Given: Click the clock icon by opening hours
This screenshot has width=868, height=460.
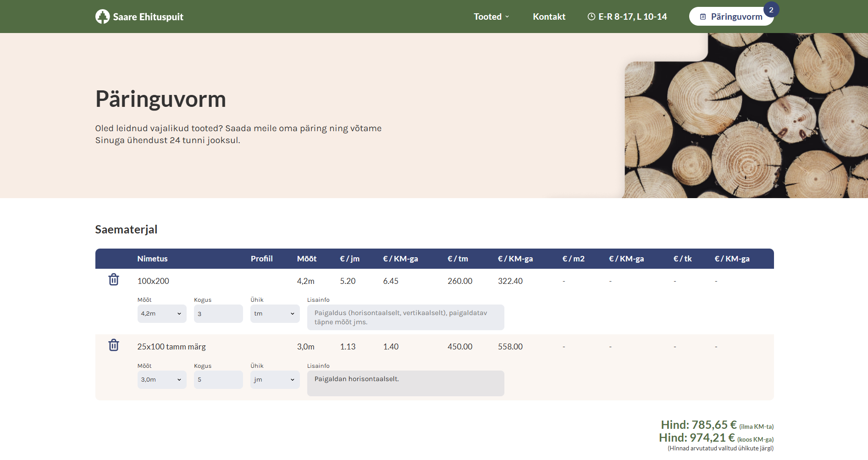Looking at the screenshot, I should pos(591,17).
